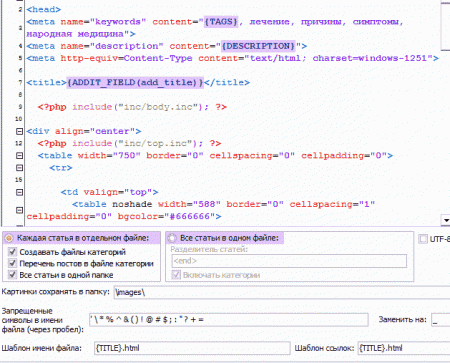This screenshot has width=450, height=363.
Task: Enable the UTF-8 checkbox
Action: click(423, 239)
